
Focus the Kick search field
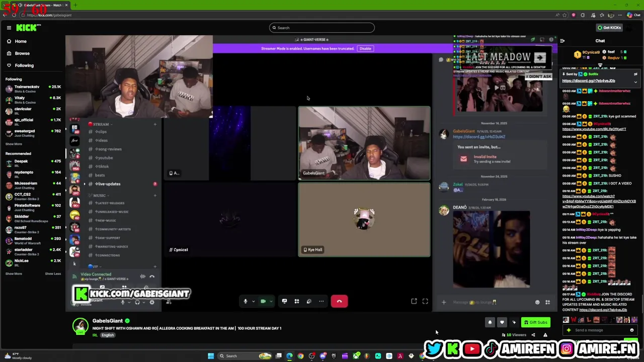tap(322, 28)
